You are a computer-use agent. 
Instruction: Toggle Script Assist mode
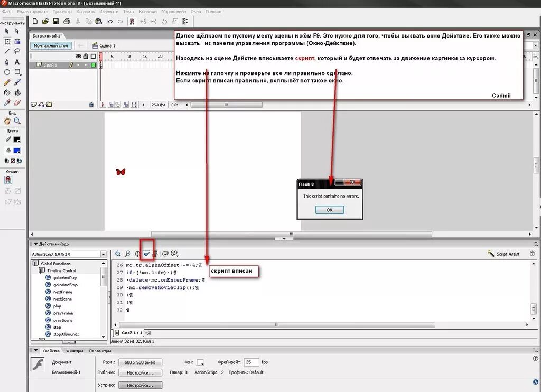pyautogui.click(x=503, y=254)
